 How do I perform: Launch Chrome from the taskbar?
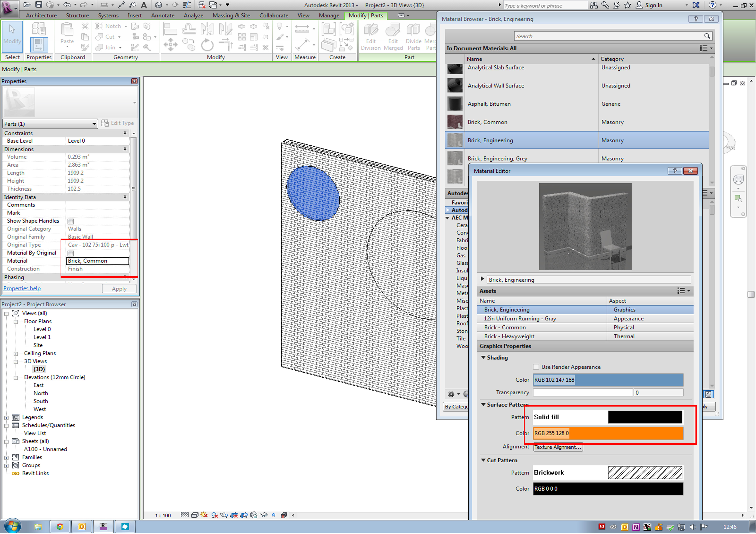coord(60,527)
